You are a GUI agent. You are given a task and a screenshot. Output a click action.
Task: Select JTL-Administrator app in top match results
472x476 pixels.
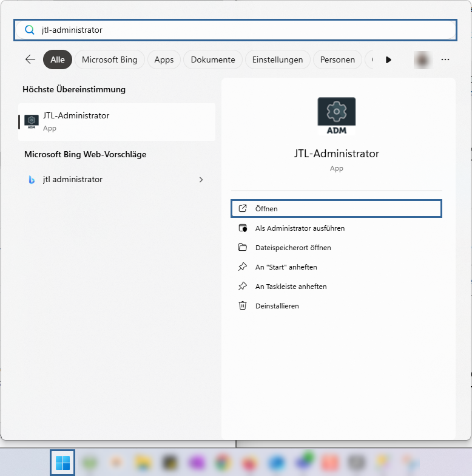pos(116,121)
